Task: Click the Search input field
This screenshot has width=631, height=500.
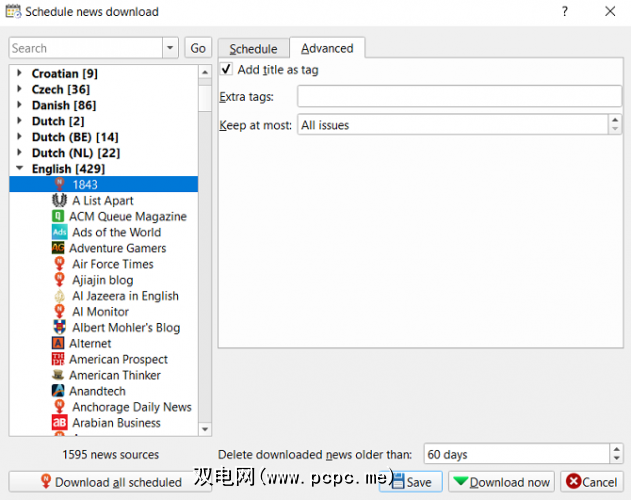Action: (86, 48)
